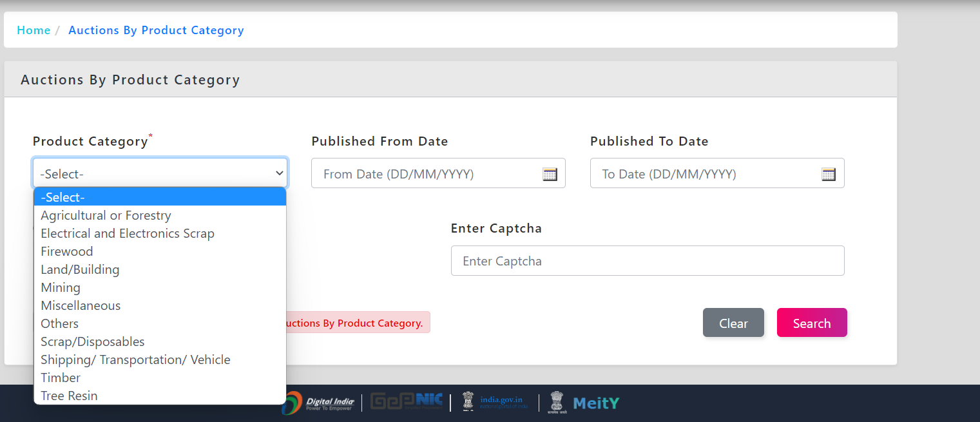Click the Clear button
Screen dimensions: 980x422
[733, 323]
